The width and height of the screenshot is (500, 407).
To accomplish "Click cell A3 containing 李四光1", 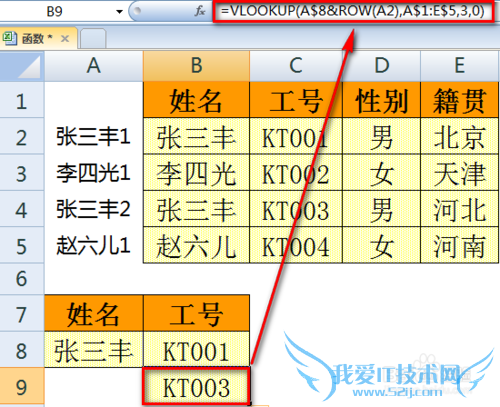I will tap(94, 173).
